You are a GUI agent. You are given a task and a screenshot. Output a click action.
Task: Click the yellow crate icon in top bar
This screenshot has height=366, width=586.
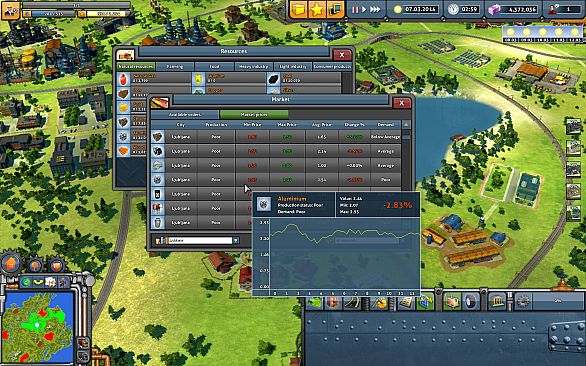299,9
